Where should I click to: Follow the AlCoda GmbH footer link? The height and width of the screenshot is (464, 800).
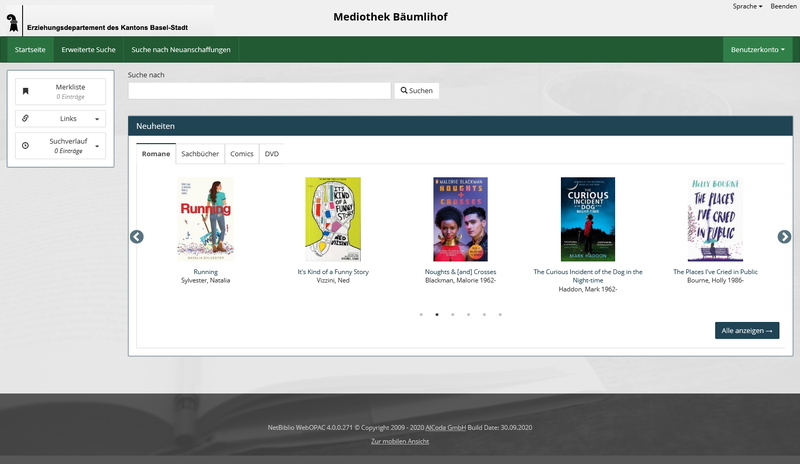coord(445,428)
